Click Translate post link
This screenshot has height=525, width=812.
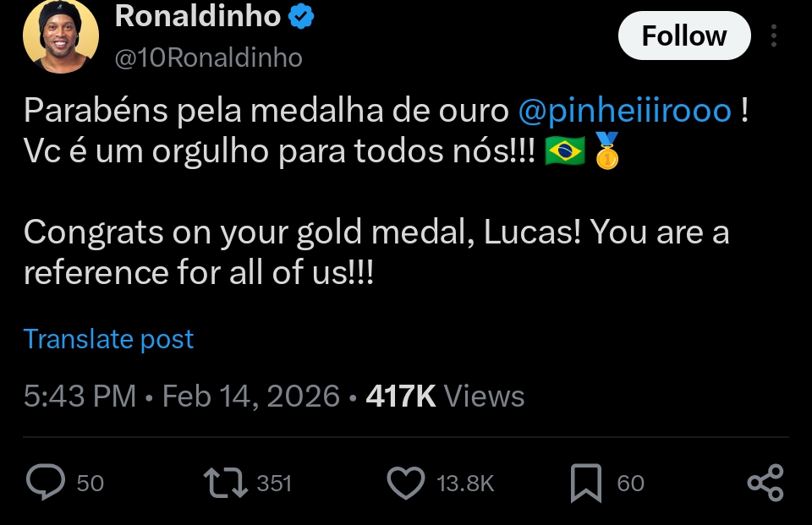click(108, 339)
